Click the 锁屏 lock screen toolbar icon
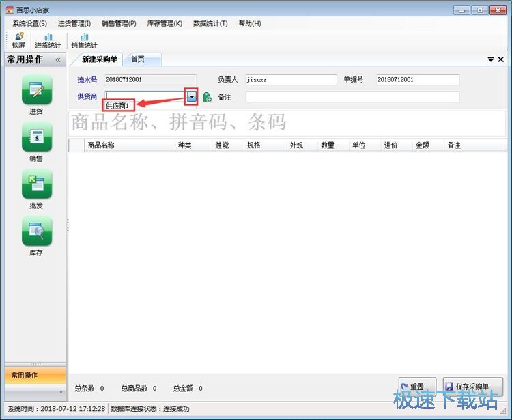 pos(18,40)
